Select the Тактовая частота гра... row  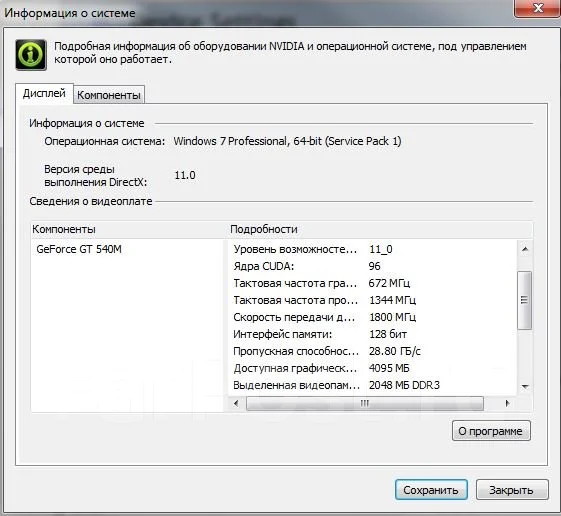(372, 283)
